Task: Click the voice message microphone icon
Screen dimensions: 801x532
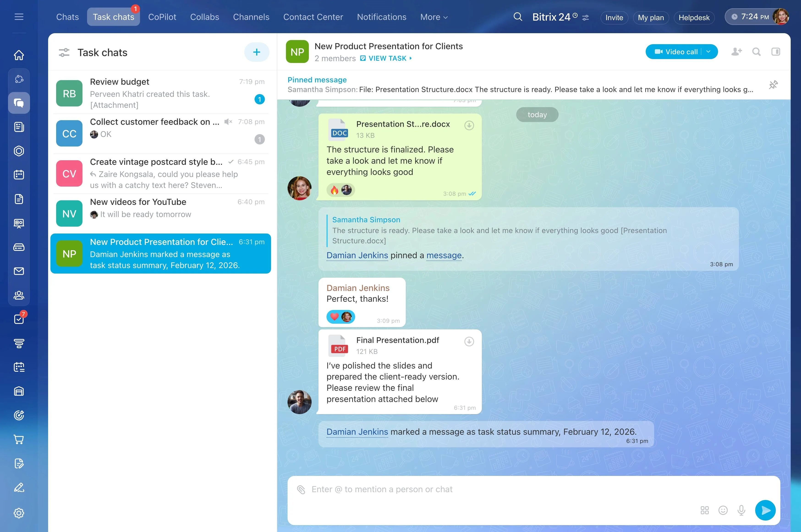Action: 741,510
